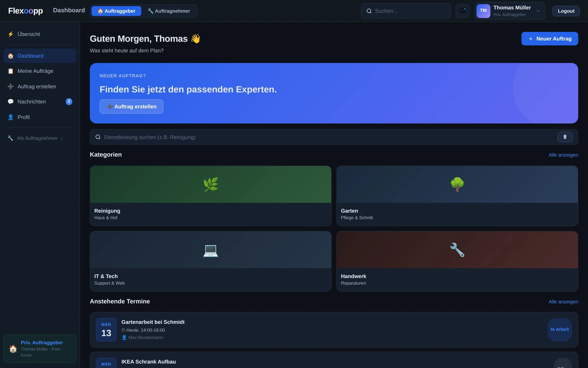Select Auftrag erstellen in sidebar
Image resolution: width=588 pixels, height=368 pixels.
click(x=40, y=86)
